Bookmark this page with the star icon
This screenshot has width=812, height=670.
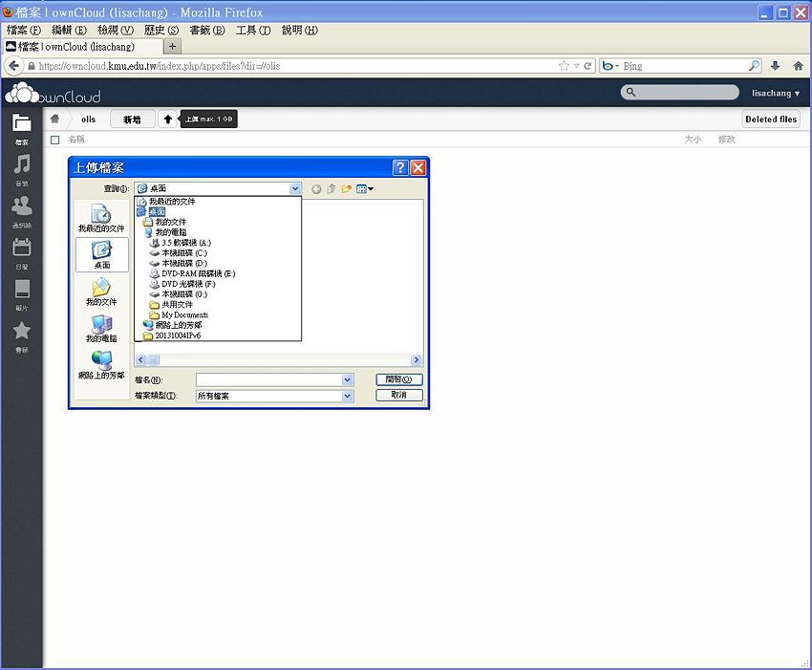click(564, 66)
